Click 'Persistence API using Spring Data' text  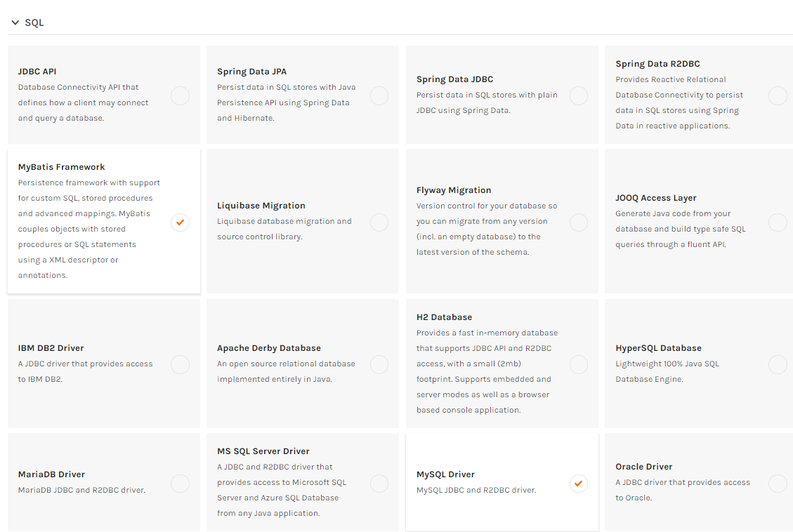pos(283,102)
